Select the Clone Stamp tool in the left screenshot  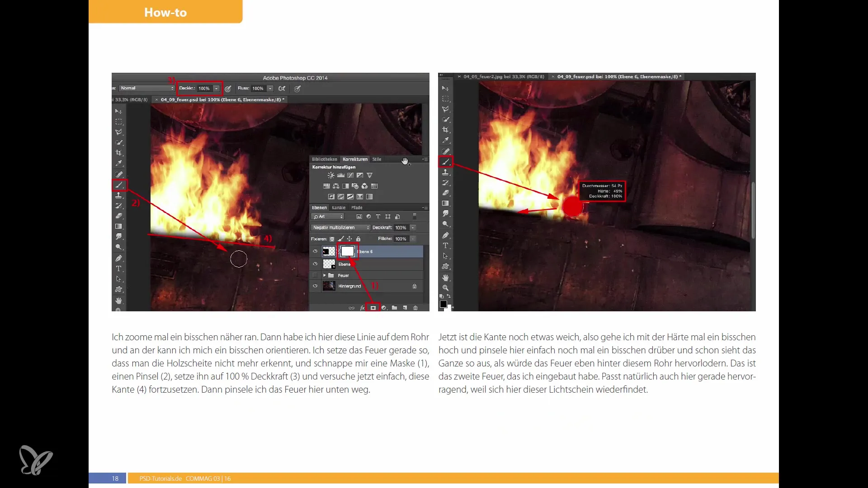point(118,195)
